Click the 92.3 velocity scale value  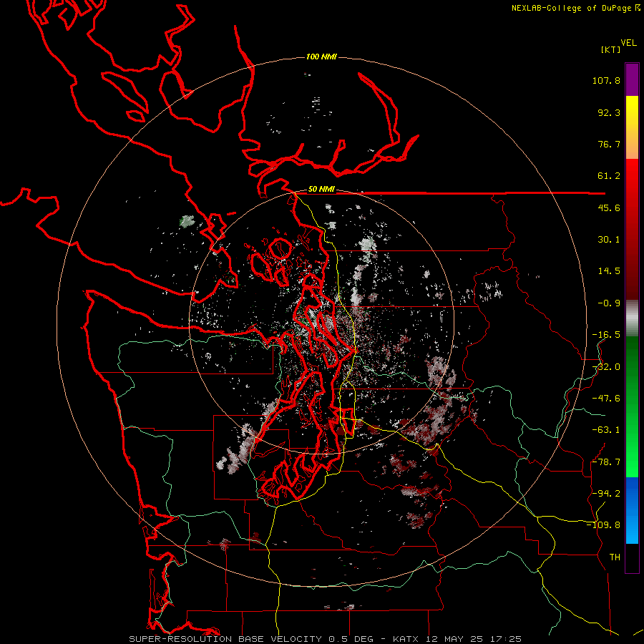point(609,112)
